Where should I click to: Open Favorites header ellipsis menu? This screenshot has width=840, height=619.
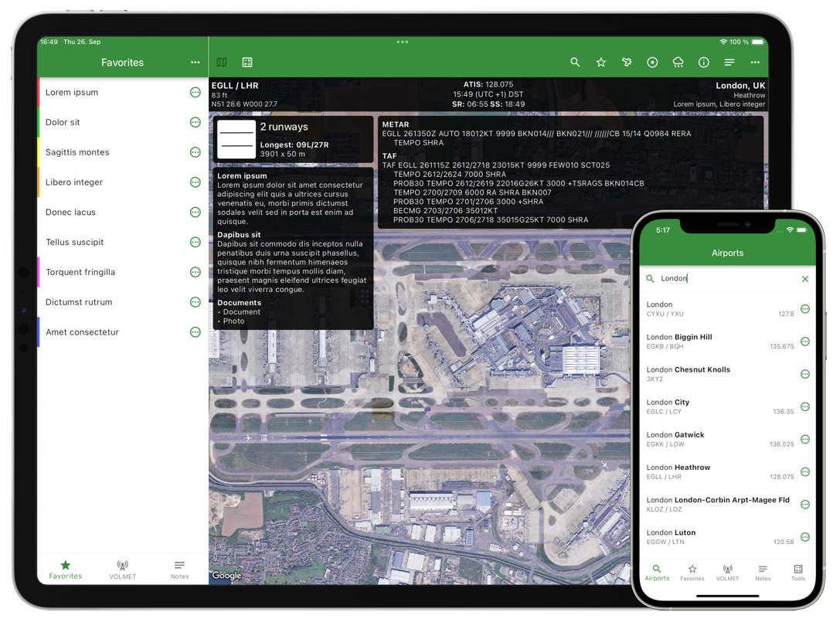coord(195,62)
